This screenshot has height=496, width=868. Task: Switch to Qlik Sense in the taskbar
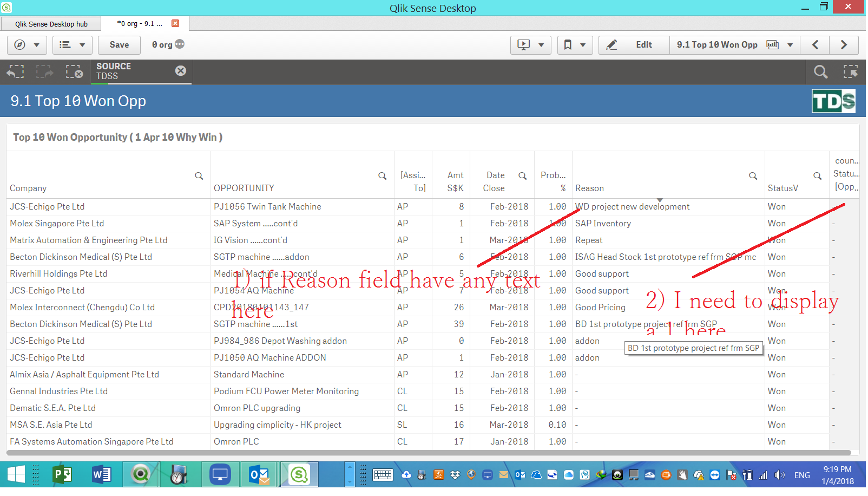tap(299, 475)
